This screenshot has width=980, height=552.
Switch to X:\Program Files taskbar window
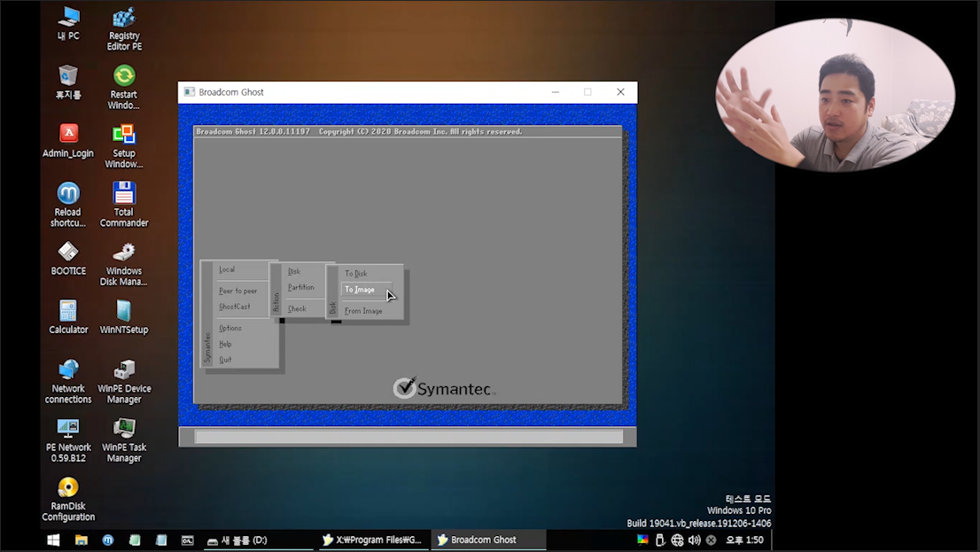[372, 540]
